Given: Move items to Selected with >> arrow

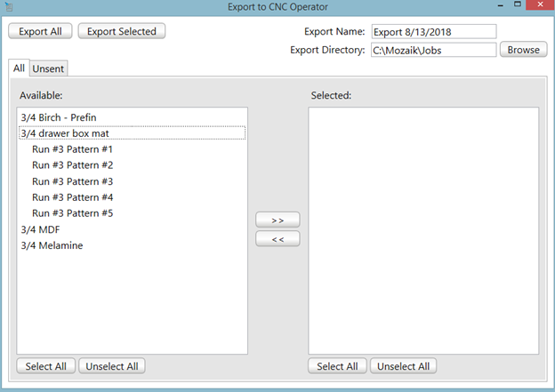Looking at the screenshot, I should point(277,220).
